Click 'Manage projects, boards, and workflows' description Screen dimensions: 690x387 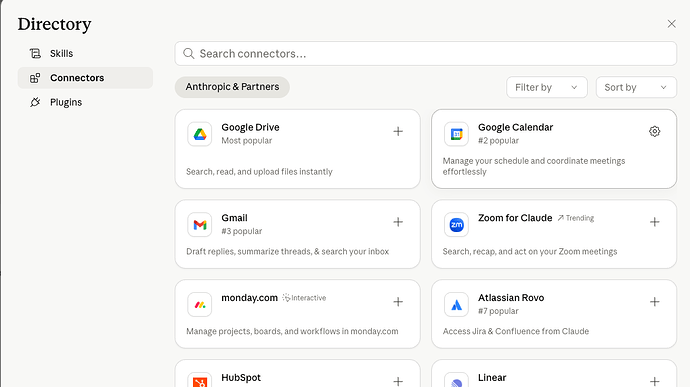point(292,331)
